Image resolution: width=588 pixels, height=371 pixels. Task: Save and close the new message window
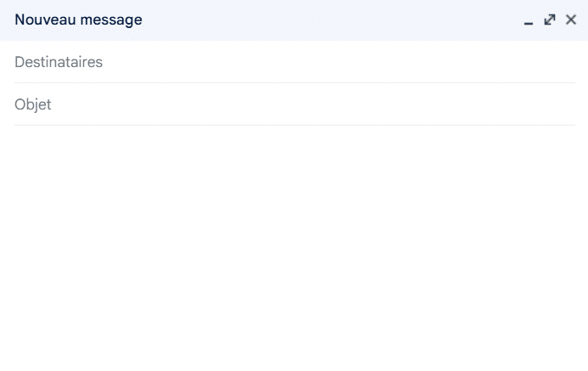pos(571,20)
